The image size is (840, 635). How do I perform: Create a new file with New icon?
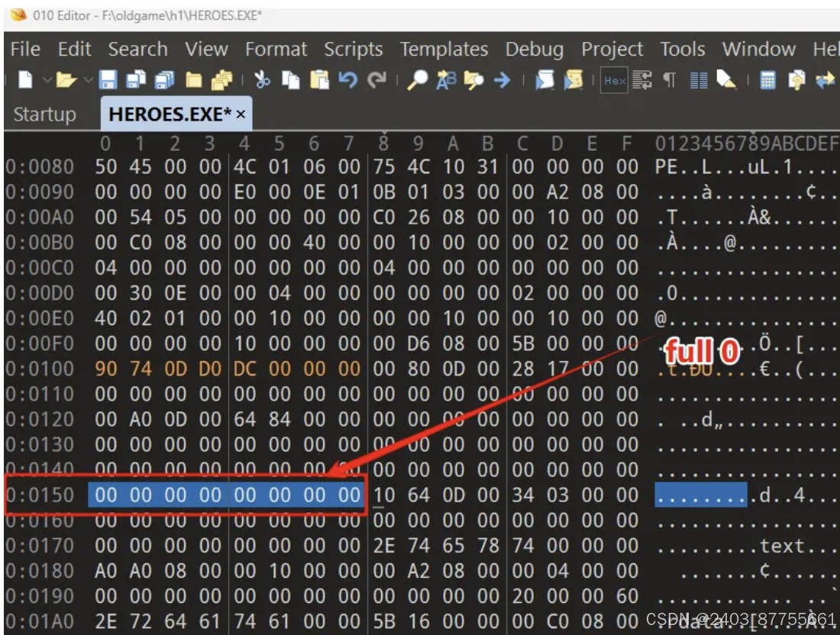point(25,80)
